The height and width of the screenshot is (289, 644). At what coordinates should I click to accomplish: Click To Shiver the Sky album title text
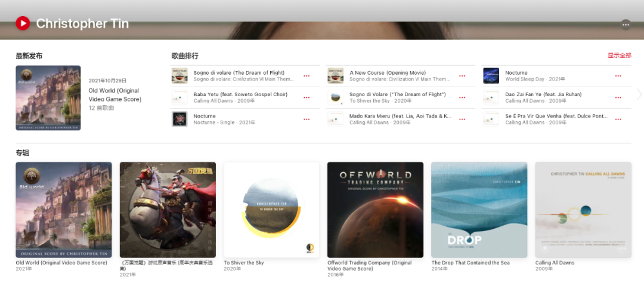244,263
